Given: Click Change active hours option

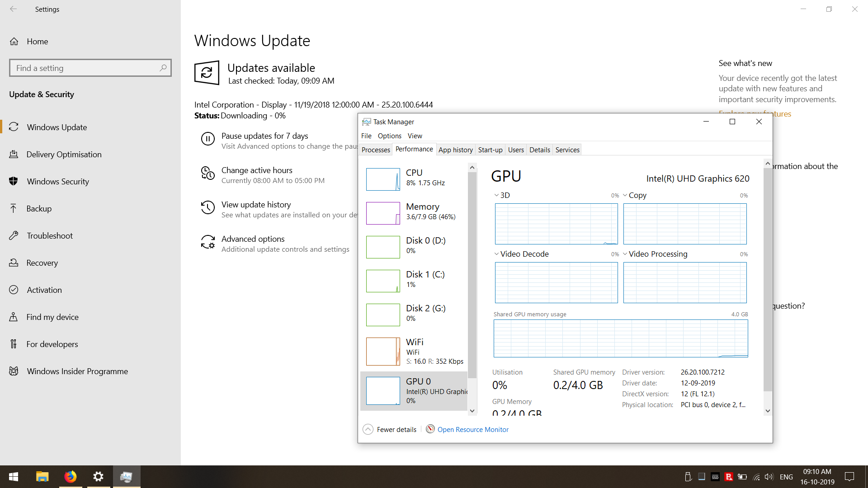Looking at the screenshot, I should coord(257,170).
